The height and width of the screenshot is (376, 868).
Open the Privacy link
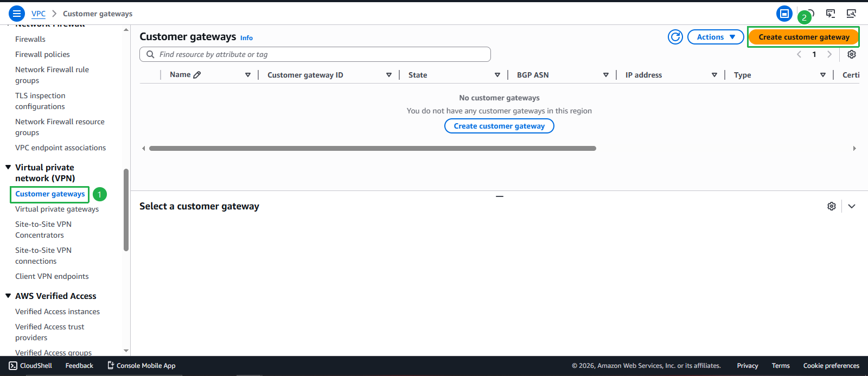pyautogui.click(x=747, y=366)
